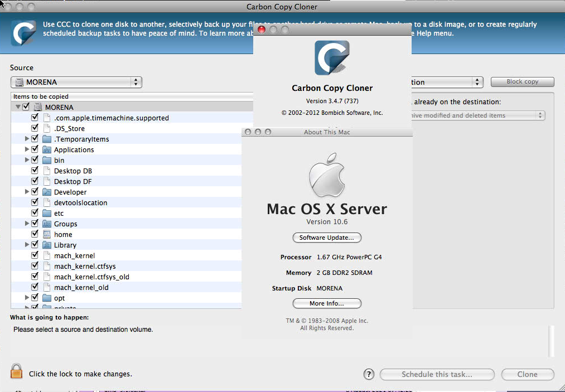
Task: Click the 1.67 GHz PowerPC G4 text
Action: tap(349, 257)
